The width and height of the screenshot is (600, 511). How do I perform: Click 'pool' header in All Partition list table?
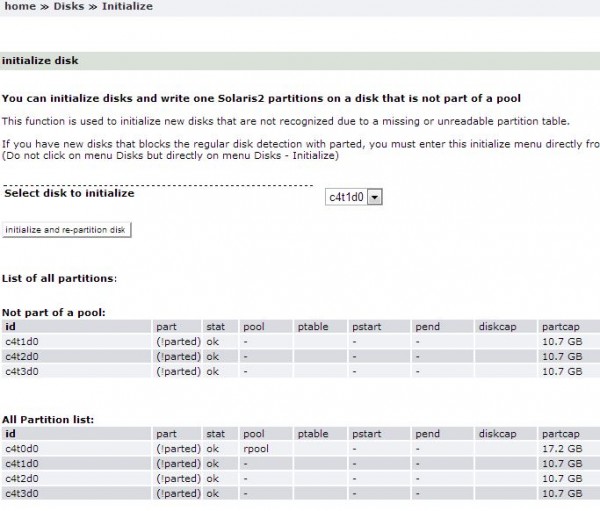click(254, 434)
